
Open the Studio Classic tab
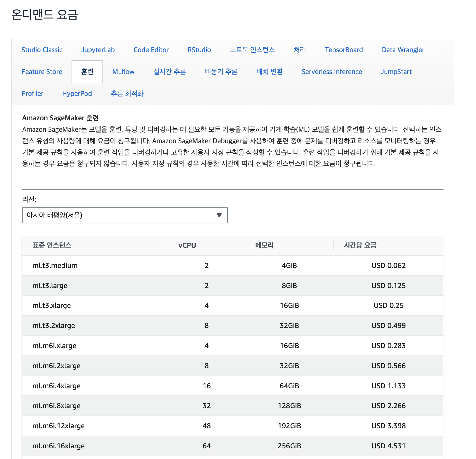pyautogui.click(x=42, y=50)
